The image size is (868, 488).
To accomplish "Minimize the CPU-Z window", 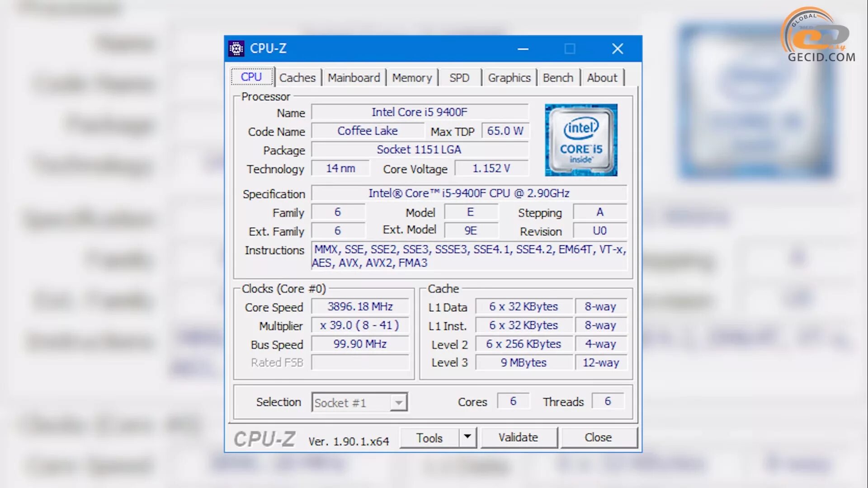I will (523, 49).
